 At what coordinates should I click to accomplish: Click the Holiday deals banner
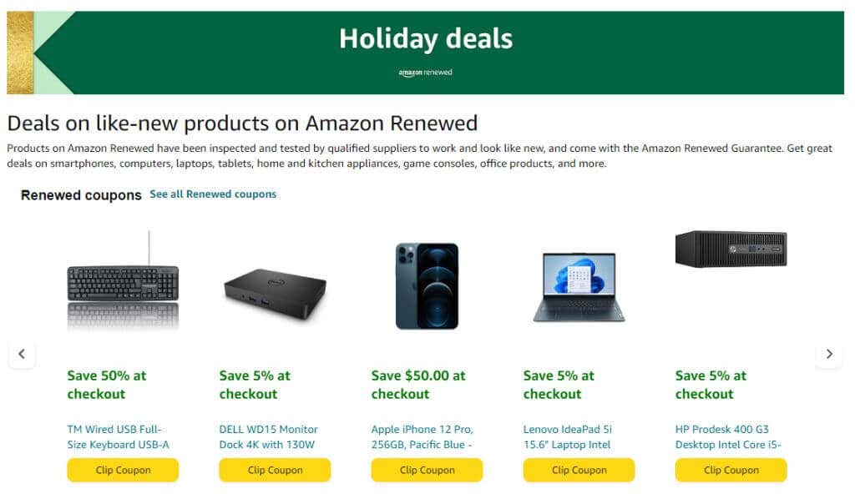[426, 39]
